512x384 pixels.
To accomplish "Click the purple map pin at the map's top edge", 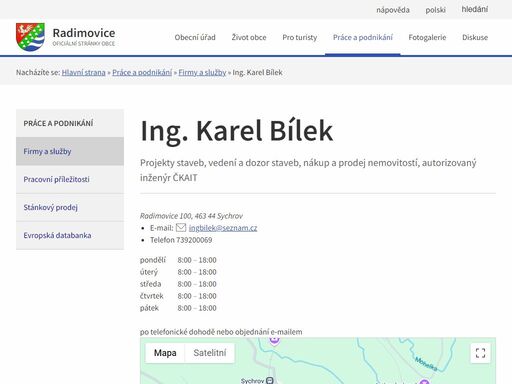I will pyautogui.click(x=274, y=340).
